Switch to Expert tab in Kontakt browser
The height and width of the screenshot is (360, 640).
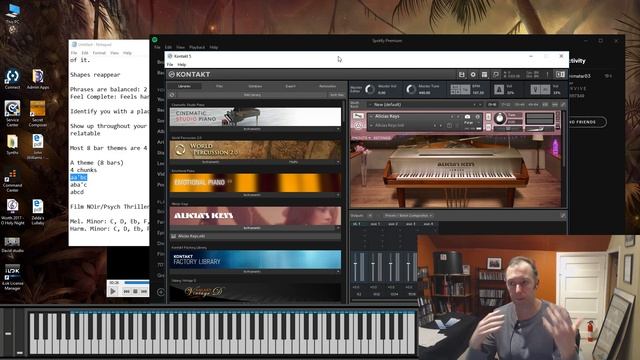point(290,86)
